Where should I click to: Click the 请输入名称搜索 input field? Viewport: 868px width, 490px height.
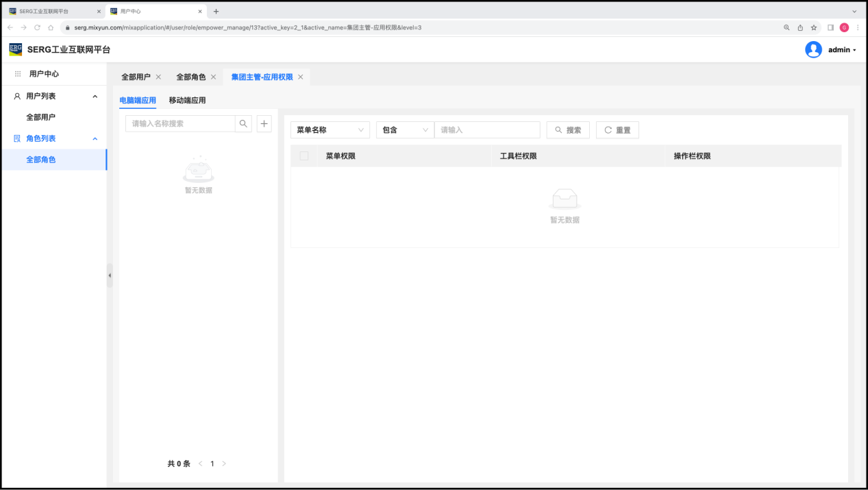coord(180,124)
